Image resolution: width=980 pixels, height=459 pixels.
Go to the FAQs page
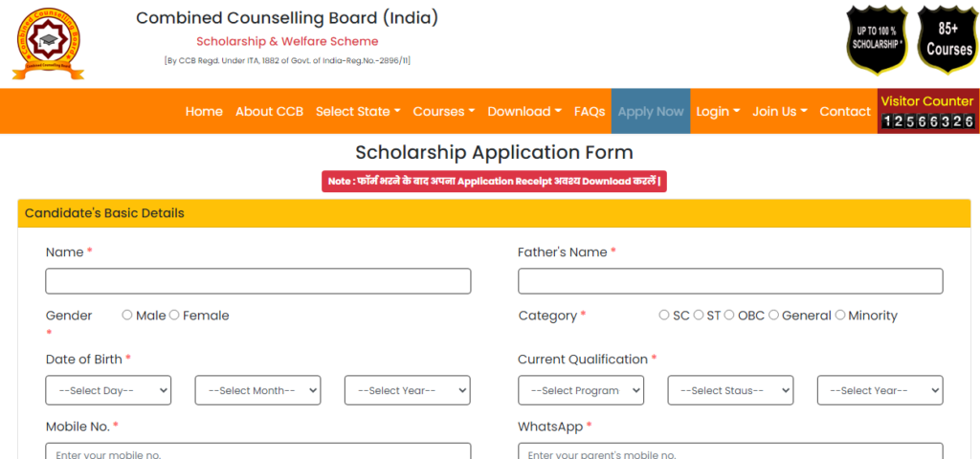click(x=590, y=111)
